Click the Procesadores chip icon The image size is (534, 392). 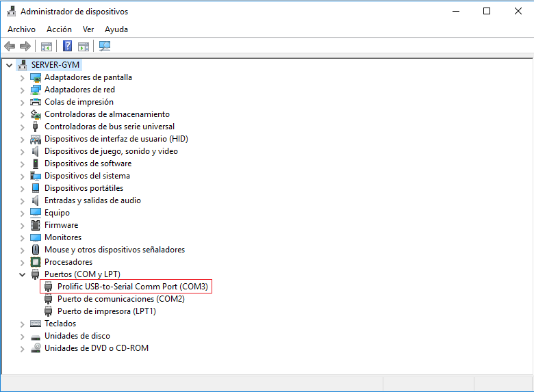pyautogui.click(x=36, y=262)
